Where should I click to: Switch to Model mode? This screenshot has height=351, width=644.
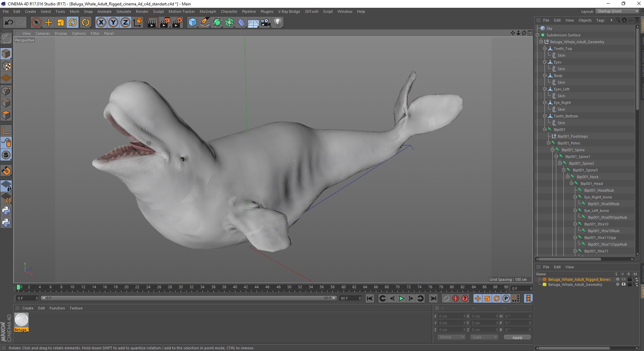pyautogui.click(x=6, y=54)
